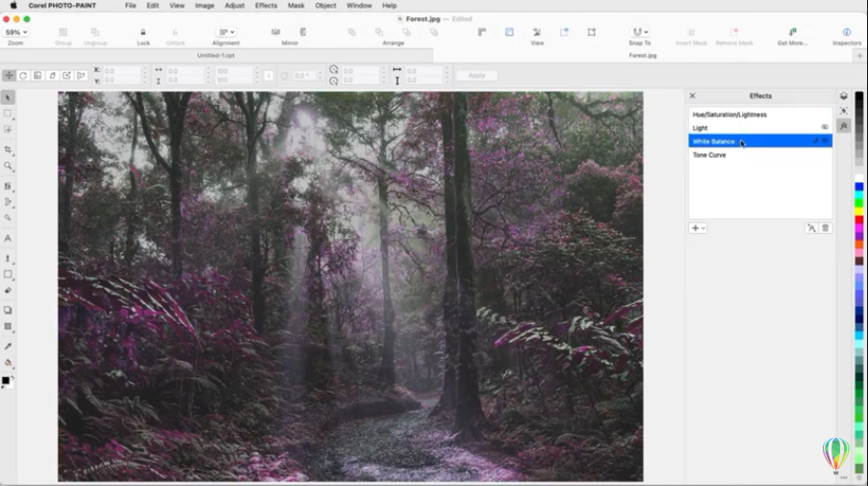This screenshot has width=868, height=486.
Task: Open the add effect plus dropdown
Action: (x=698, y=228)
